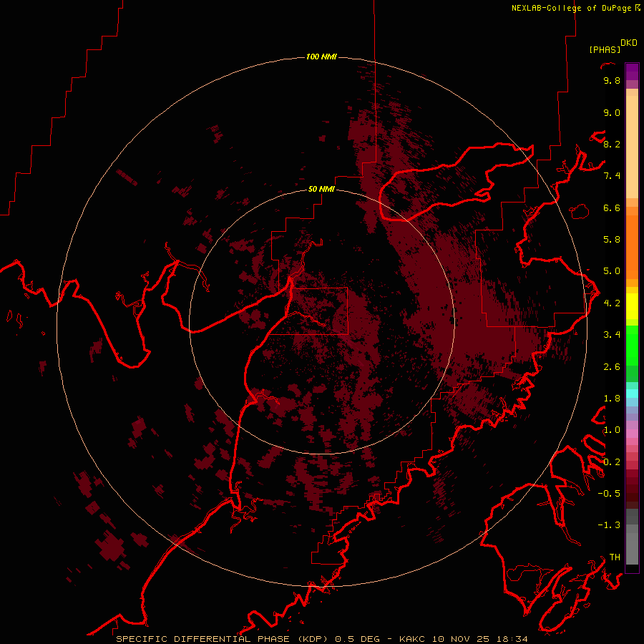Click the bright orange color bar segment

pos(632,246)
